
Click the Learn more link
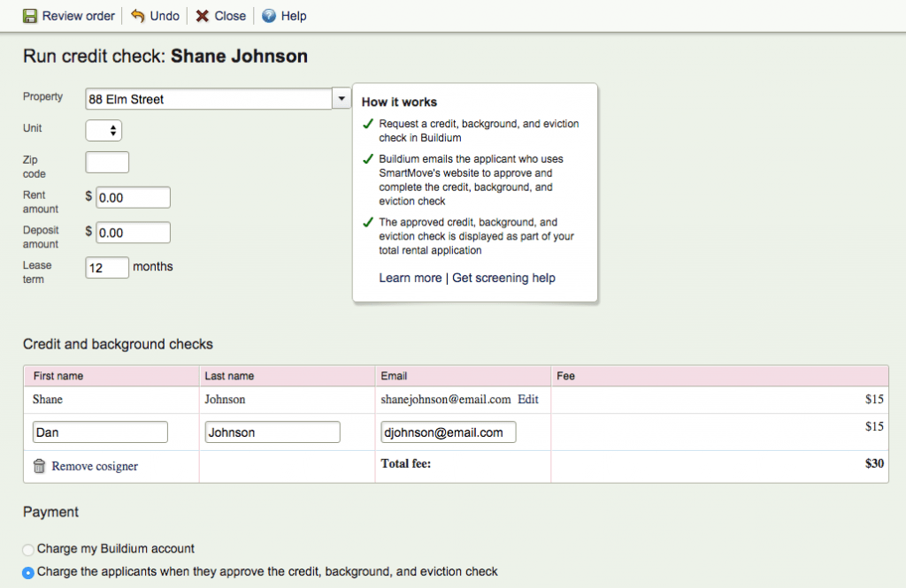(410, 278)
